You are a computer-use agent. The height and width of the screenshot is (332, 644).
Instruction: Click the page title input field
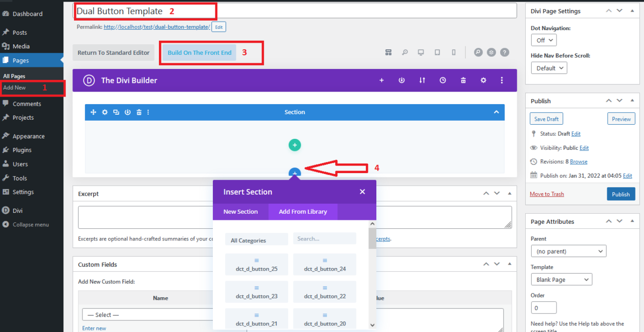(295, 11)
